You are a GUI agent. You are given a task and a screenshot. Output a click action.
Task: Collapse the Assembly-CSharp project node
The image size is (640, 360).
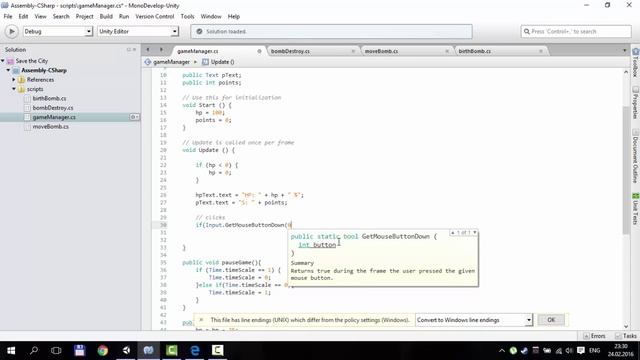pos(8,70)
